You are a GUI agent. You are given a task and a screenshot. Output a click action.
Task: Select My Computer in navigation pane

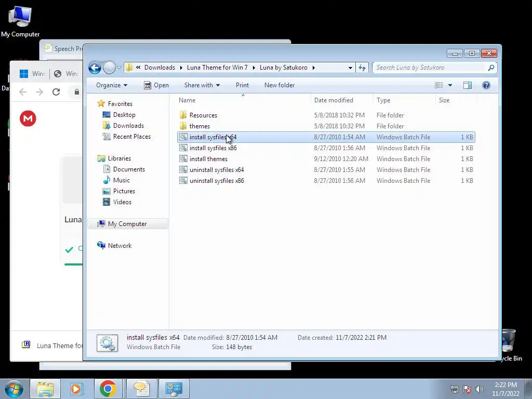127,224
